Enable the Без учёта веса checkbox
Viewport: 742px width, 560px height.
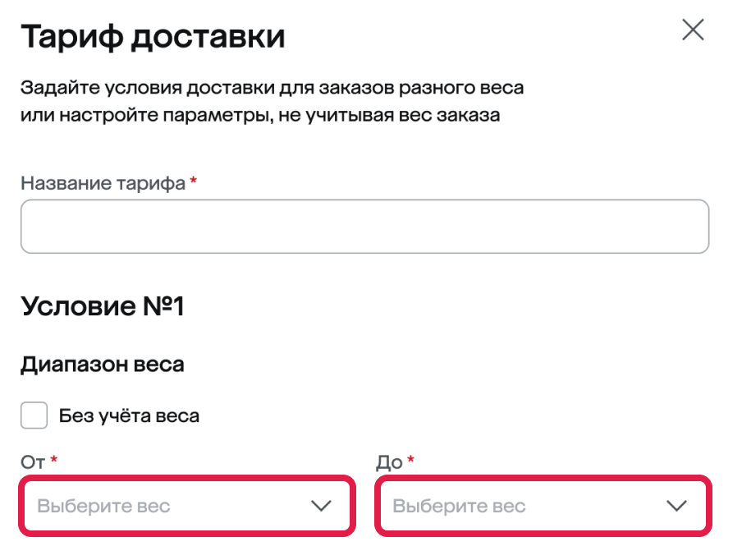click(34, 415)
